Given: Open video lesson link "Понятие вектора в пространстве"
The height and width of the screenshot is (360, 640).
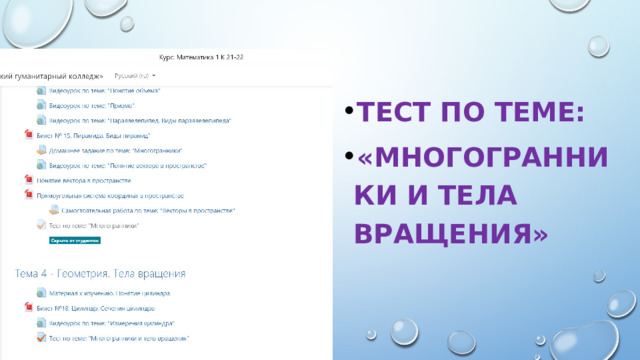Looking at the screenshot, I should pyautogui.click(x=128, y=166).
